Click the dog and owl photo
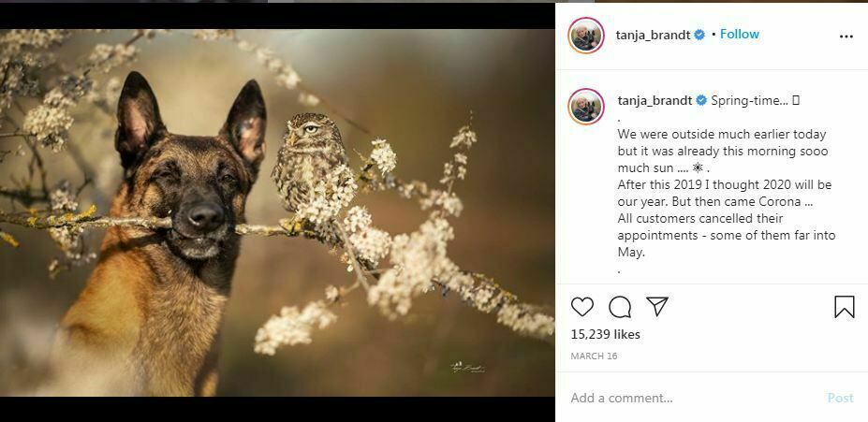Viewport: 868px width, 422px height. click(277, 213)
